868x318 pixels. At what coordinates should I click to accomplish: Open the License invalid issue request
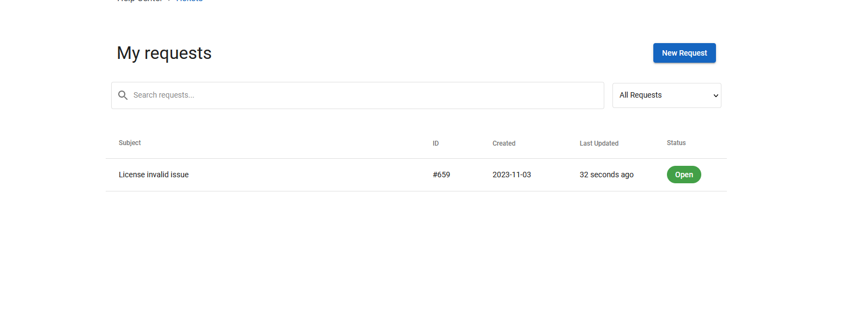point(154,175)
